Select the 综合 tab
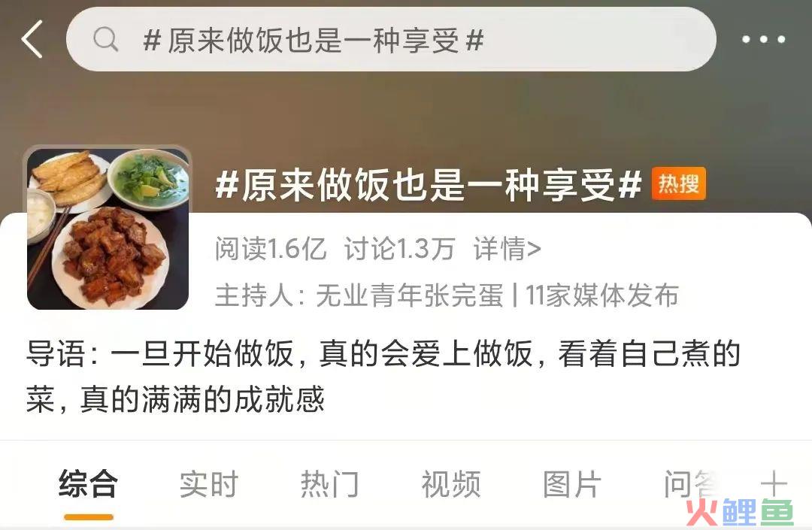 [x=88, y=484]
